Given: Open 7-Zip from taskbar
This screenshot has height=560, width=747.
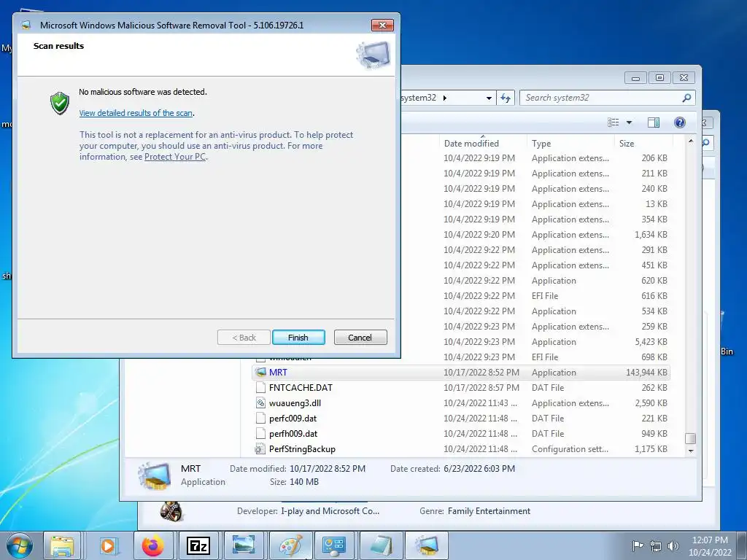Looking at the screenshot, I should [x=198, y=545].
